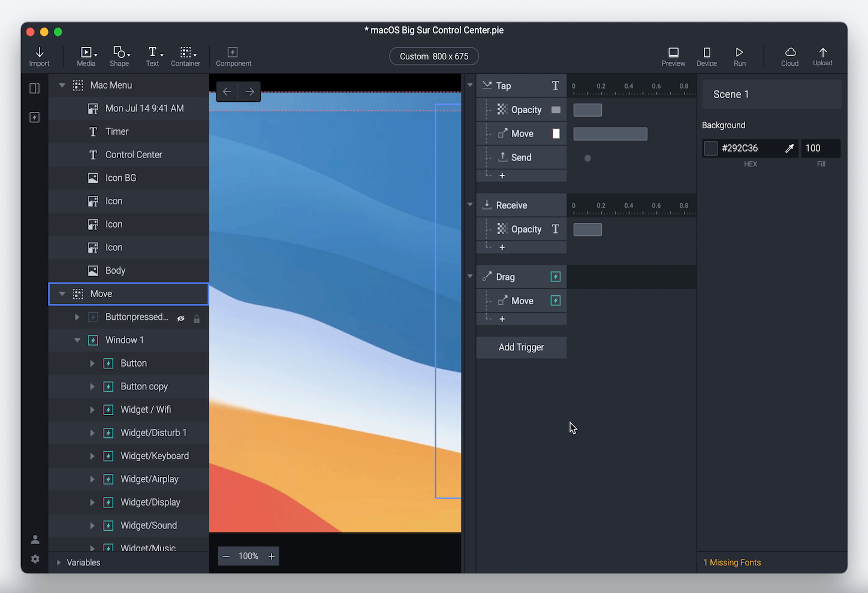Toggle the left layers panel icon
868x593 pixels.
35,89
